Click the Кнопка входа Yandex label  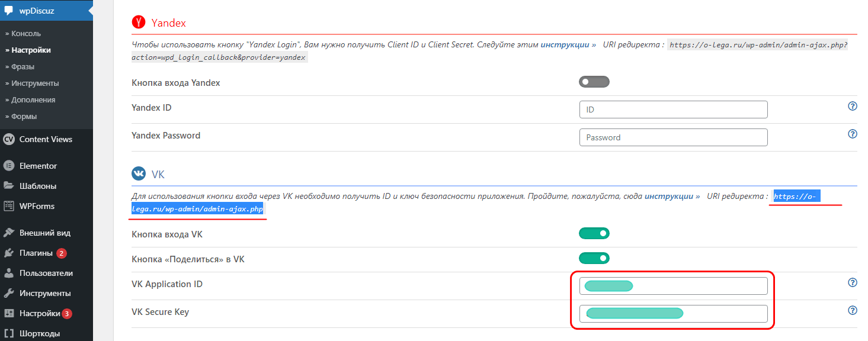176,83
